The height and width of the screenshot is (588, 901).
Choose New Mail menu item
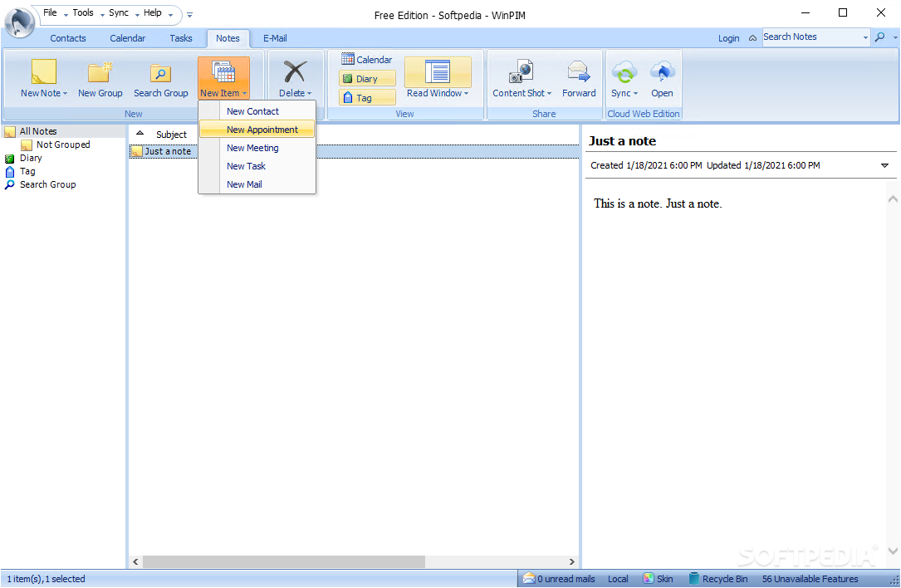[257, 184]
